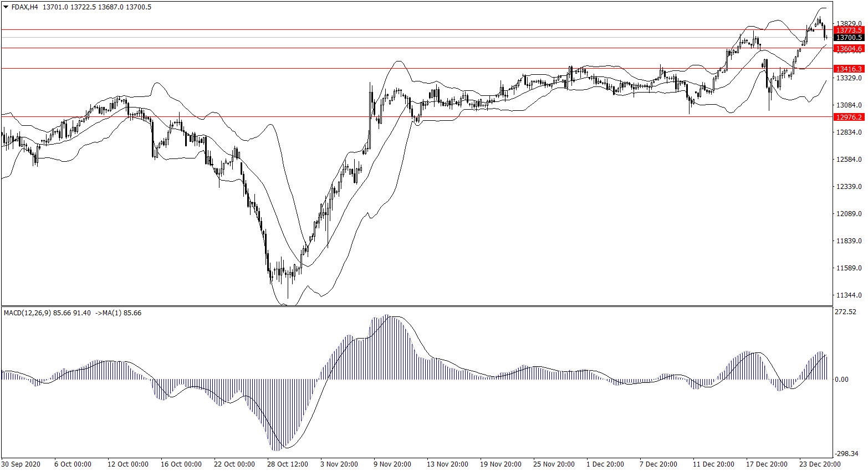
Task: Click the FDAX,H4 symbol title
Action: click(24, 7)
